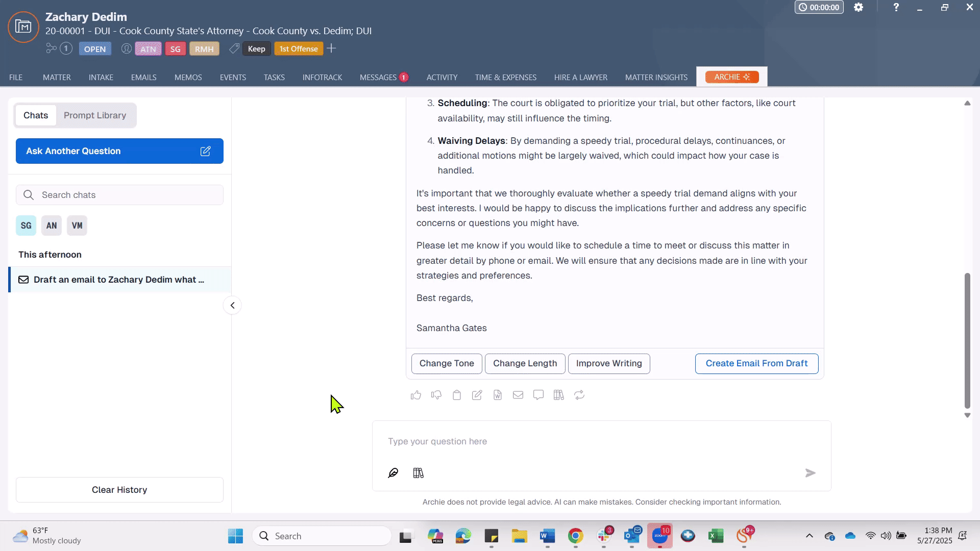Toggle the VM user filter chip
Screen dimensions: 980x551
77,226
